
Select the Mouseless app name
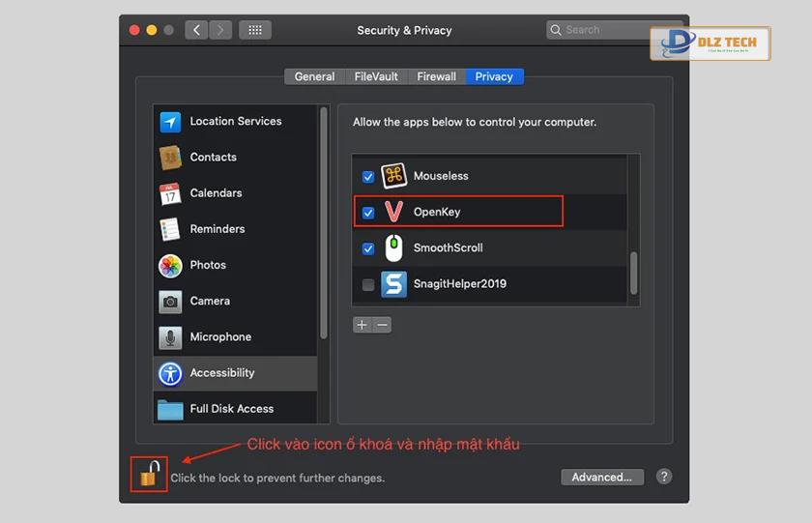pyautogui.click(x=441, y=176)
